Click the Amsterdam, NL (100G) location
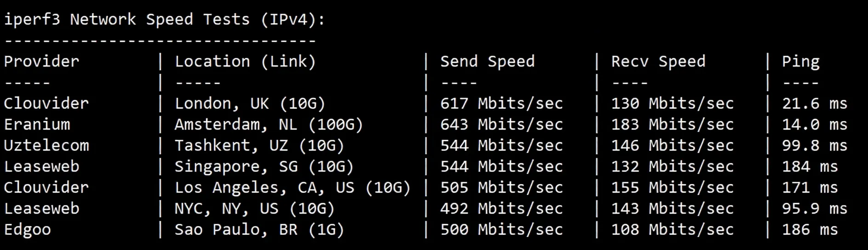 [268, 125]
